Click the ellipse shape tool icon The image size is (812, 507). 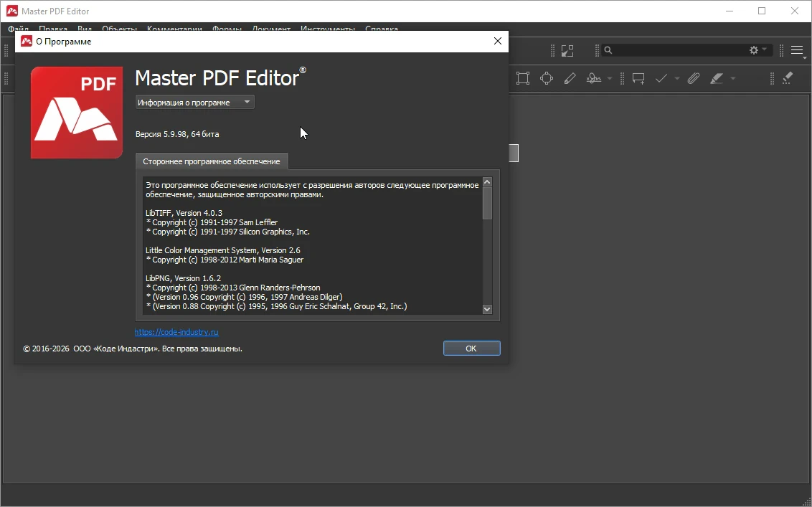547,79
